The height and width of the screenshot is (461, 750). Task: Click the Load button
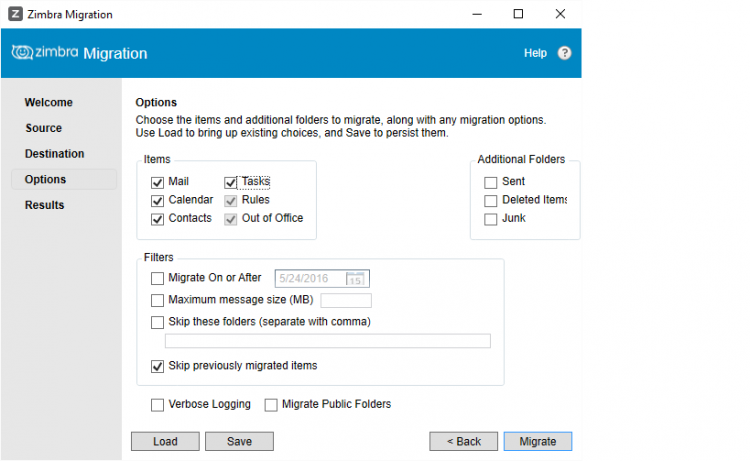[165, 441]
